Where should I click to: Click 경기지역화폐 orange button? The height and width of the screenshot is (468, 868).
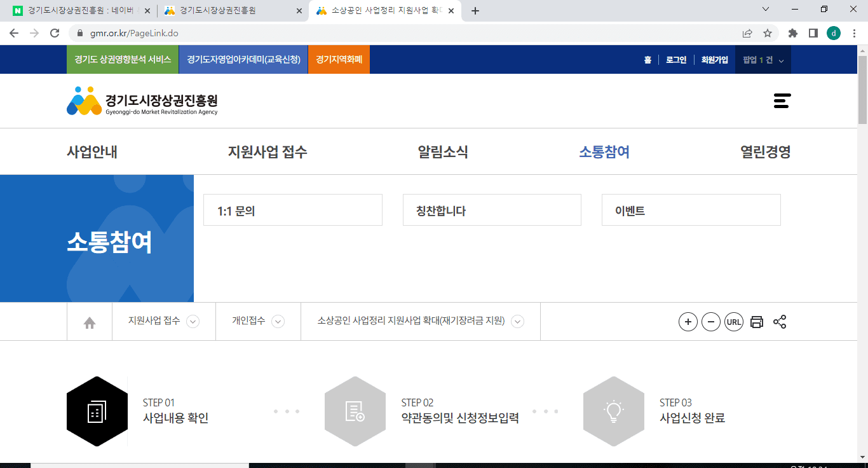click(339, 60)
